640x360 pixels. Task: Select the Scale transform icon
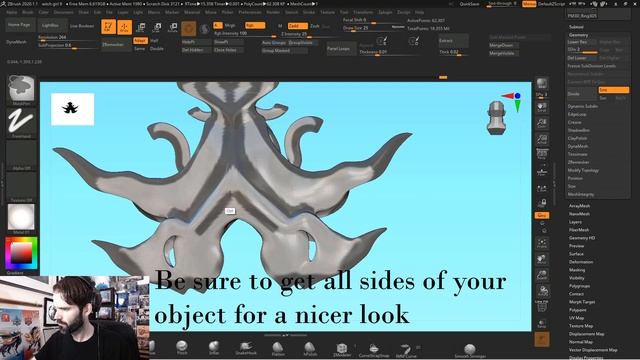coord(157,27)
